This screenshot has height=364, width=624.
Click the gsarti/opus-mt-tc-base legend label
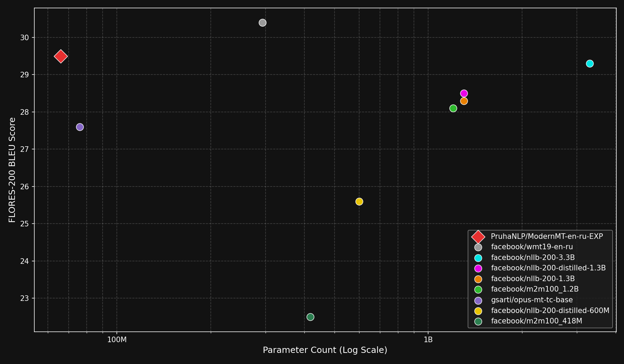[532, 300]
